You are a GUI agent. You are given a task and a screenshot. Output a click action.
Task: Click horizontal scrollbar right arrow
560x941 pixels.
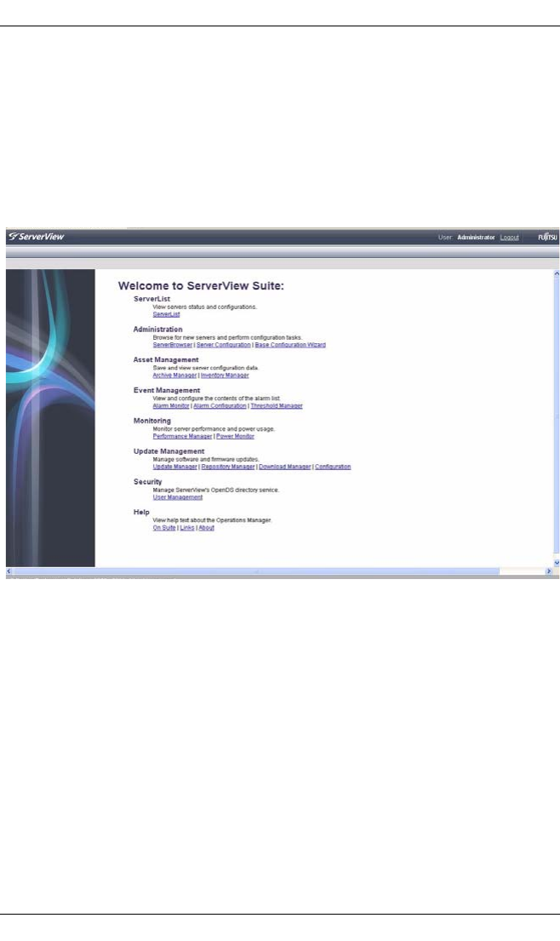coord(549,571)
